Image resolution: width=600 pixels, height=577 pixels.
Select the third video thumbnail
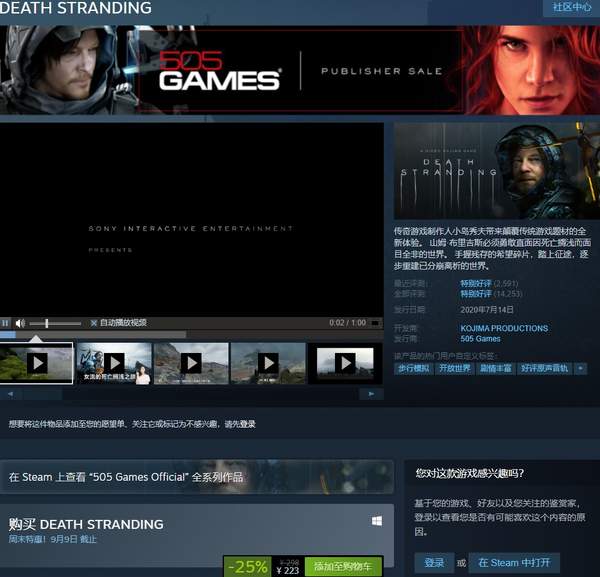coord(191,363)
